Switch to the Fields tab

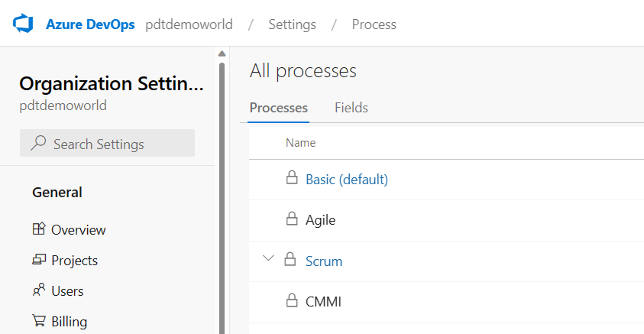[351, 108]
